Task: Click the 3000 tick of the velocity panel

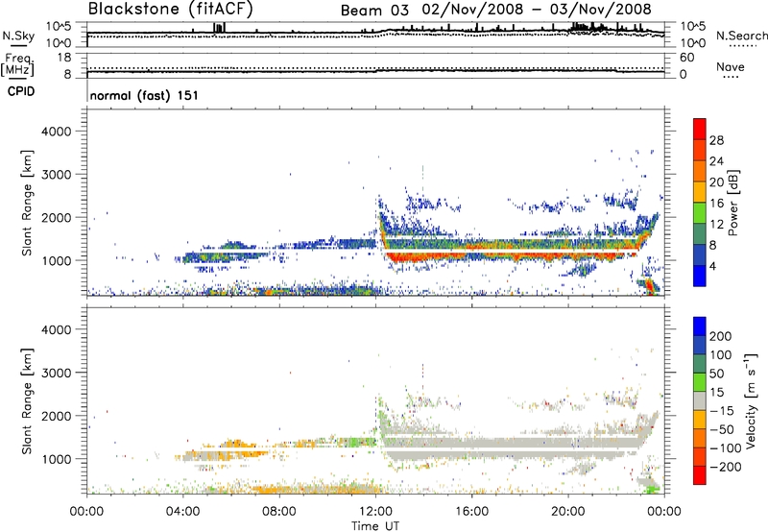Action: point(57,373)
